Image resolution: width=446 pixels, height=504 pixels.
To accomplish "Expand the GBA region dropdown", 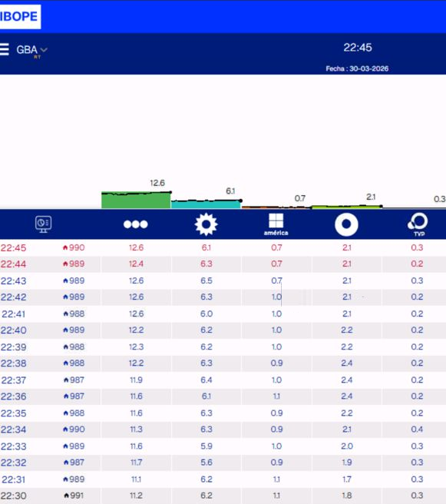I will 31,50.
